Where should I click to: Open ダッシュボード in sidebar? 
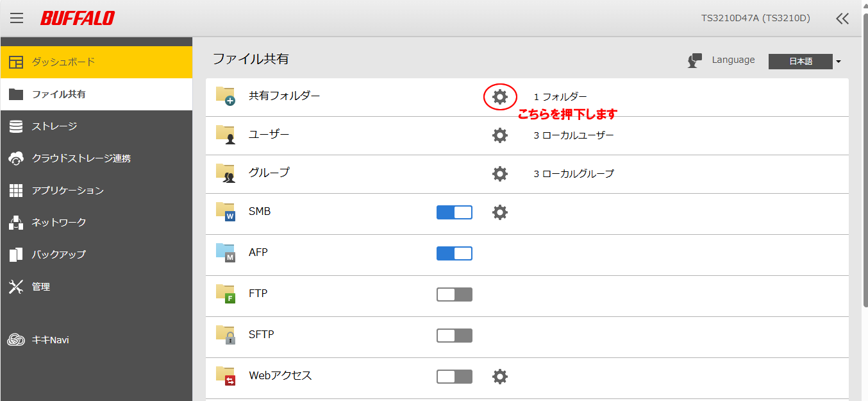96,62
